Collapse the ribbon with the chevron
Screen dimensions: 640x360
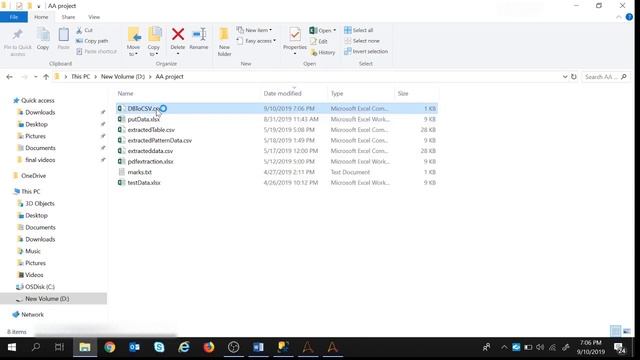click(x=619, y=17)
